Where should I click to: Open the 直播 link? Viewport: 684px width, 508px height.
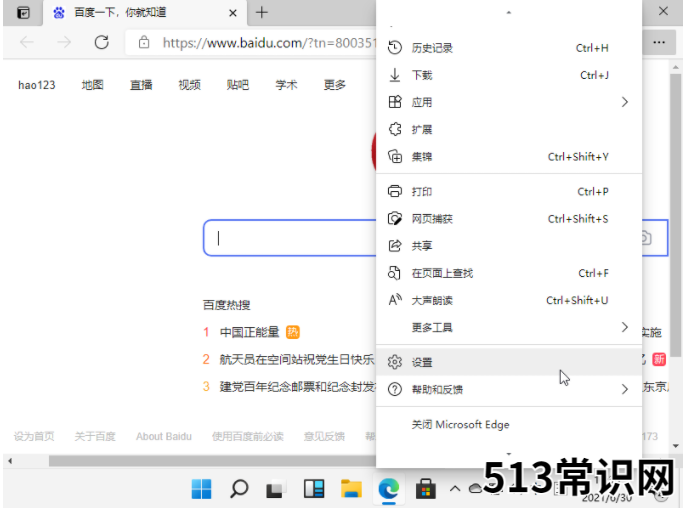[141, 85]
